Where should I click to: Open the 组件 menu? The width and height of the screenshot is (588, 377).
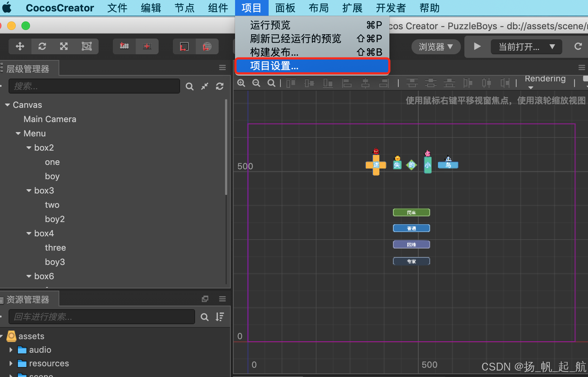coord(218,8)
